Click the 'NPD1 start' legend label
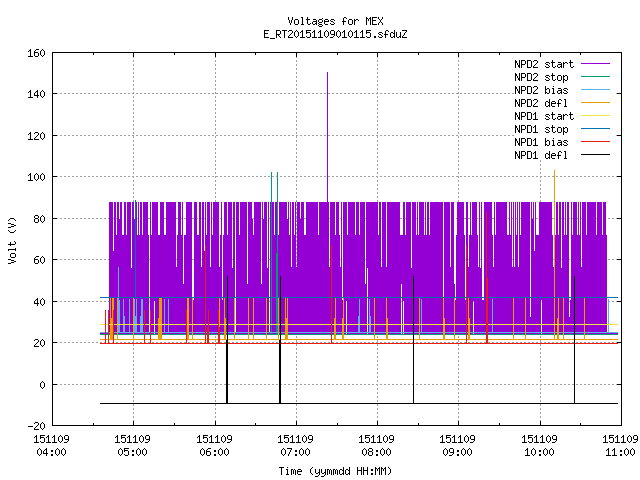The width and height of the screenshot is (640, 480). 544,116
